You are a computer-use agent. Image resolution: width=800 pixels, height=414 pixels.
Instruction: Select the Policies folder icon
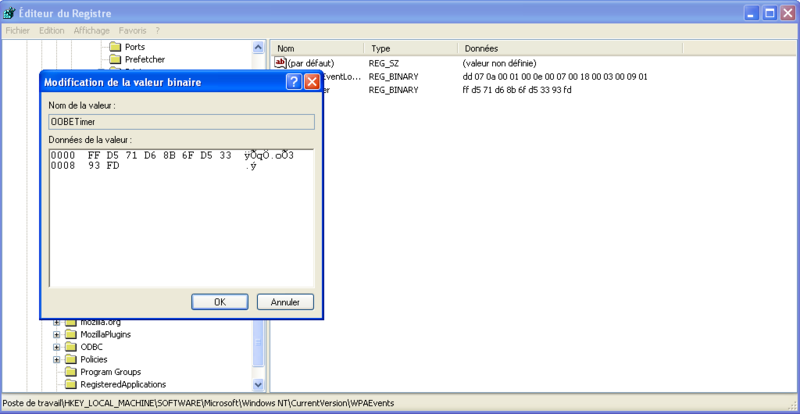pos(70,359)
